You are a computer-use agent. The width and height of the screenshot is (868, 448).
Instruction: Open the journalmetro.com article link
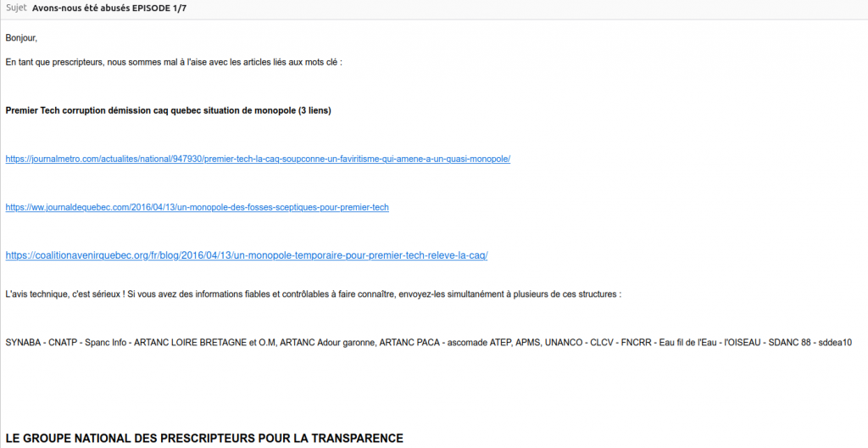[258, 159]
